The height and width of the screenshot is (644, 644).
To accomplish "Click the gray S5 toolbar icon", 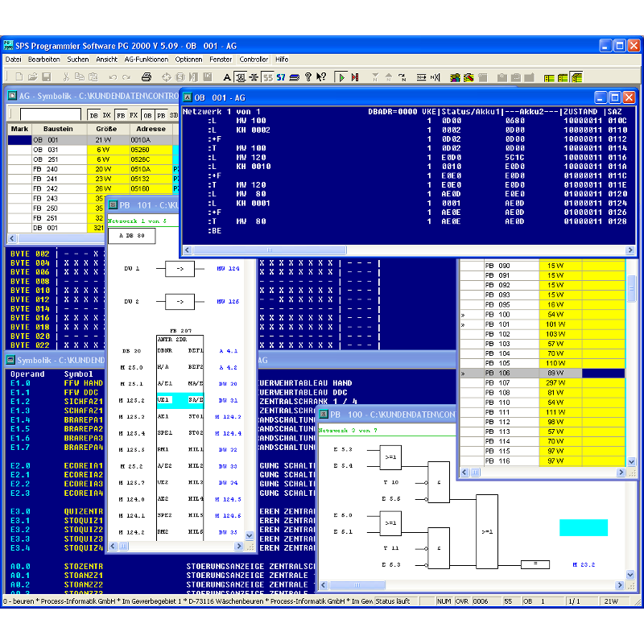I will coord(268,77).
